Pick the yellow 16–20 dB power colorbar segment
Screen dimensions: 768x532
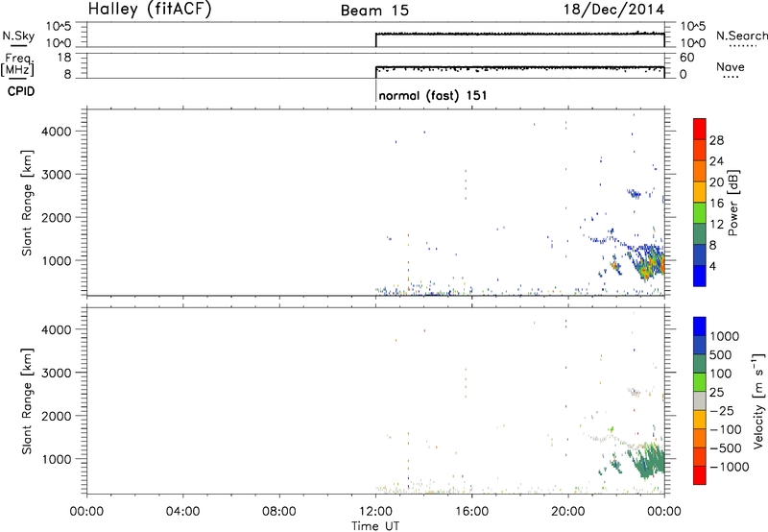(x=700, y=192)
